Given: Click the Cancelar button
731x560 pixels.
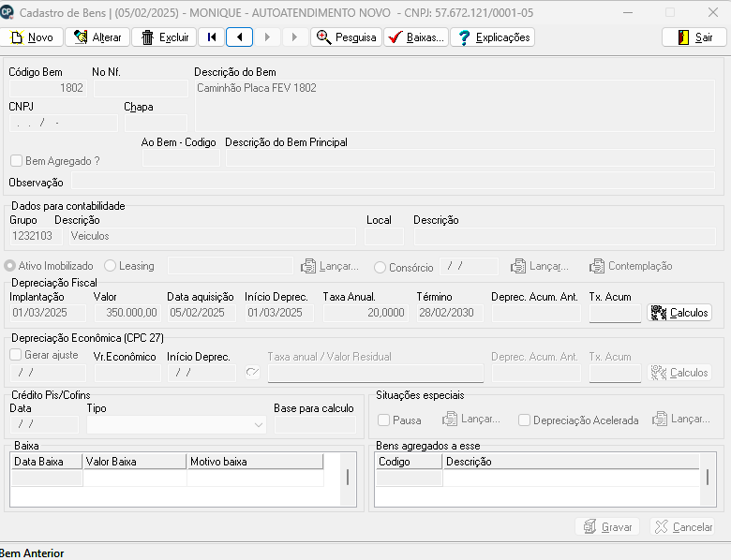Looking at the screenshot, I should (682, 527).
